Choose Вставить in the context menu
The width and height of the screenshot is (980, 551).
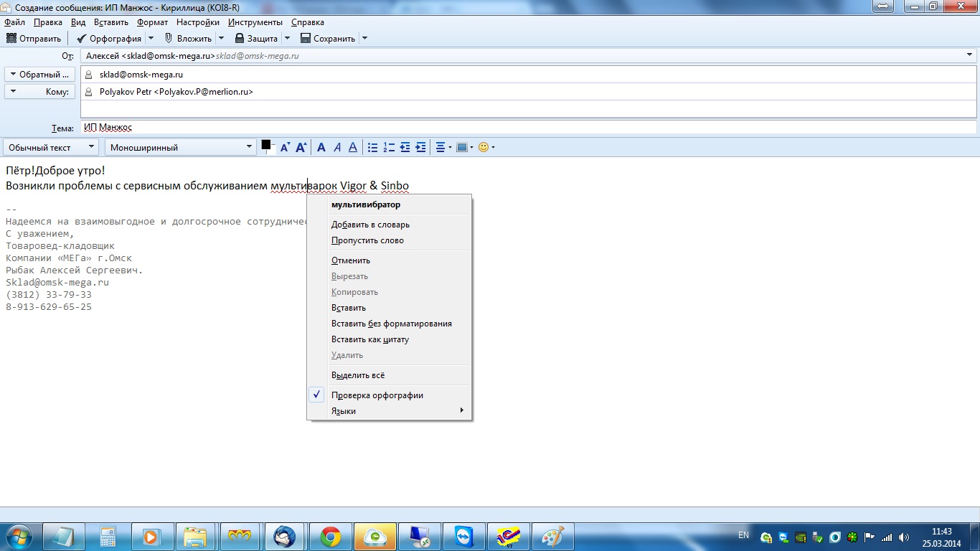coord(390,308)
